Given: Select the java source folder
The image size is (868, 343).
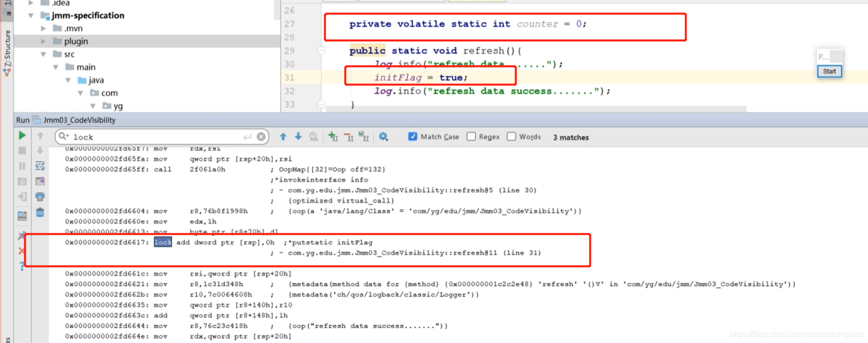Looking at the screenshot, I should coord(96,80).
